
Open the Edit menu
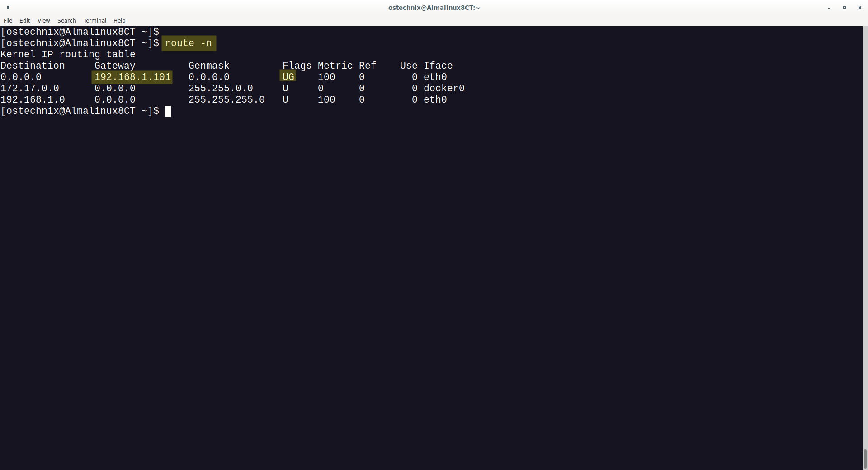[24, 21]
